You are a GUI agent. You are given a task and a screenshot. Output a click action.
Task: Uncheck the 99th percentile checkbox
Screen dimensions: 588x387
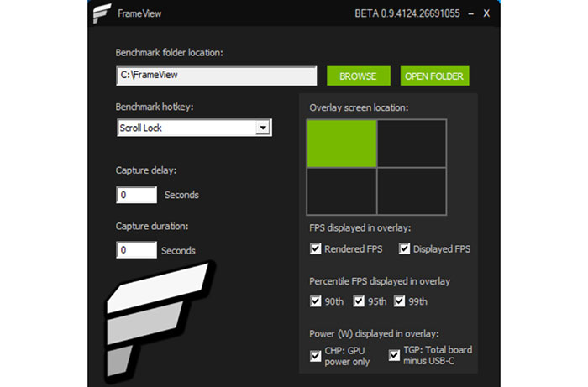click(399, 301)
